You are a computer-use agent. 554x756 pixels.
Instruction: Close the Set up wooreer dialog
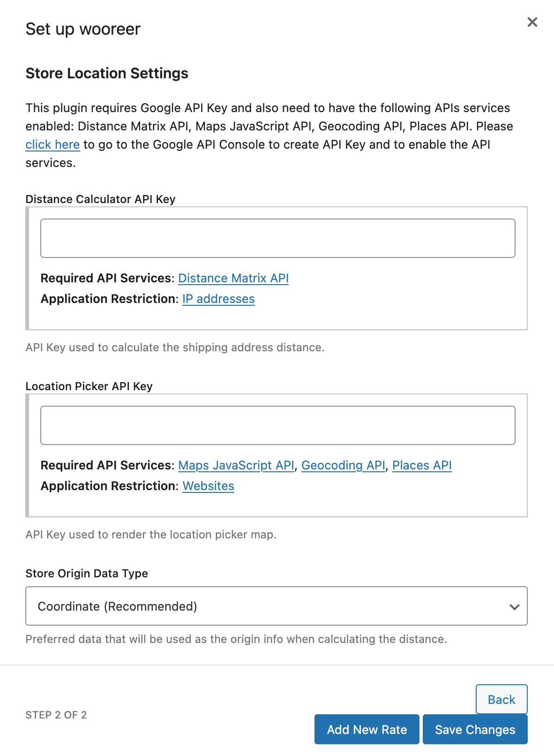tap(532, 22)
